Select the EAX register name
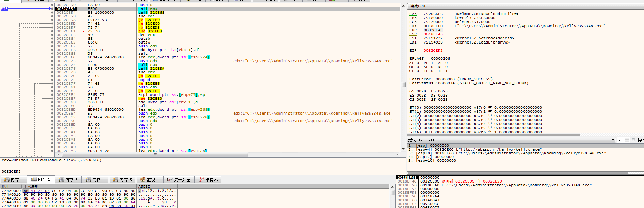 tap(413, 14)
